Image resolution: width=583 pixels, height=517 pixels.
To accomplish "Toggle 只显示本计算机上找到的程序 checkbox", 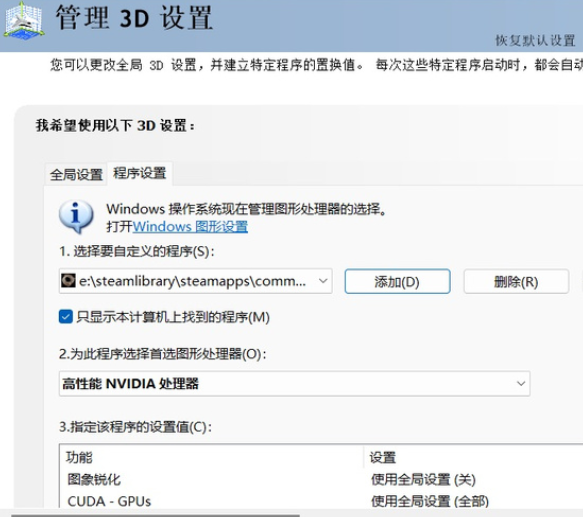I will click(x=66, y=317).
